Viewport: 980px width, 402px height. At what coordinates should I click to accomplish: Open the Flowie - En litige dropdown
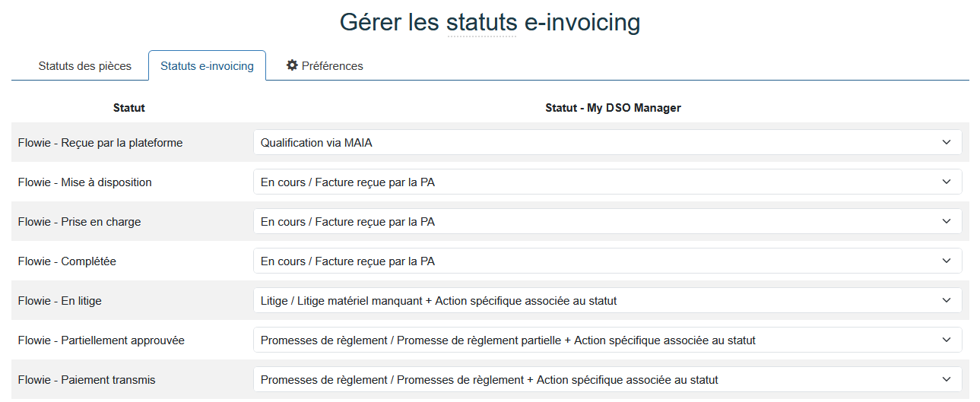tap(607, 301)
